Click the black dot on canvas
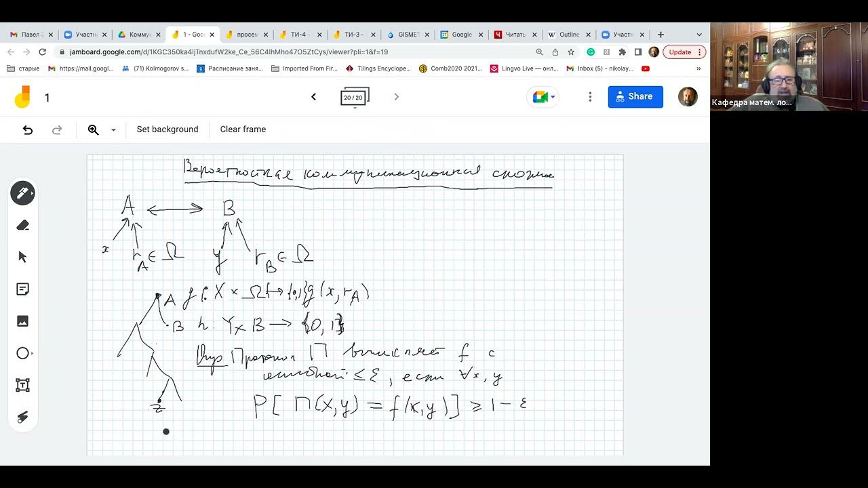Image resolution: width=868 pixels, height=488 pixels. (166, 431)
